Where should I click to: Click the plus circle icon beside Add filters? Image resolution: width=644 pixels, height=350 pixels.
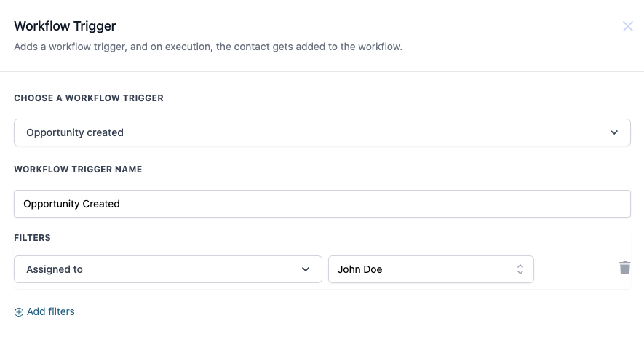(19, 312)
